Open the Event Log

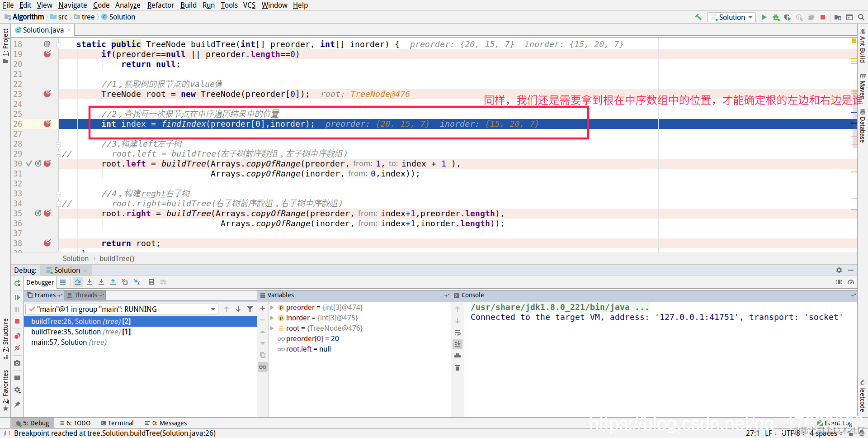tap(835, 423)
